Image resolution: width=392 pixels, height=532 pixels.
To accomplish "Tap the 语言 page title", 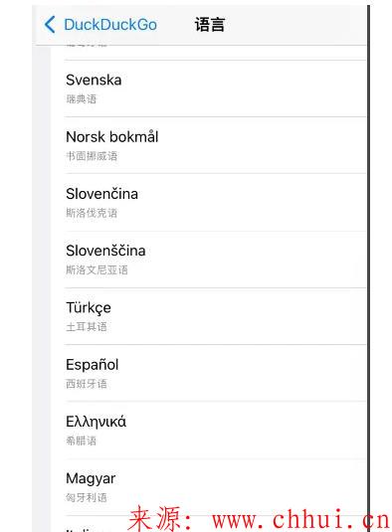I will [209, 25].
